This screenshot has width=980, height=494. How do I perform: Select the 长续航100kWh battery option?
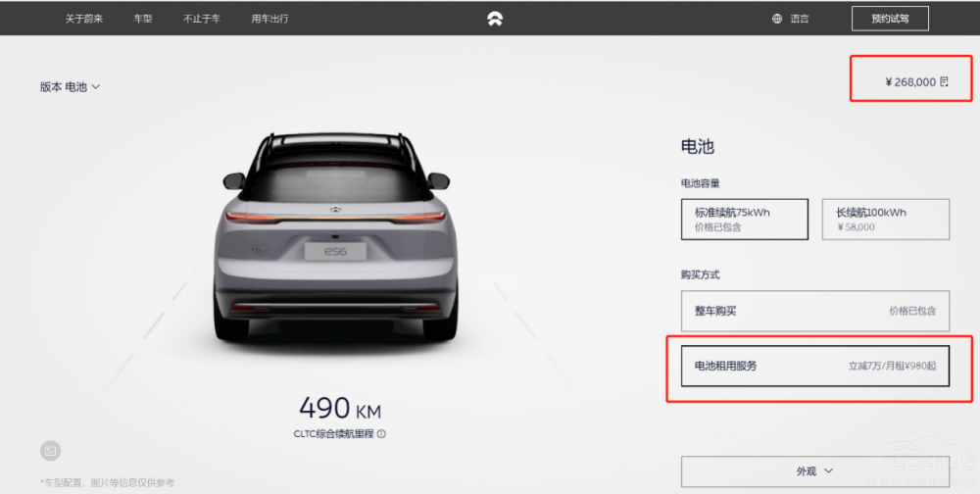[886, 220]
